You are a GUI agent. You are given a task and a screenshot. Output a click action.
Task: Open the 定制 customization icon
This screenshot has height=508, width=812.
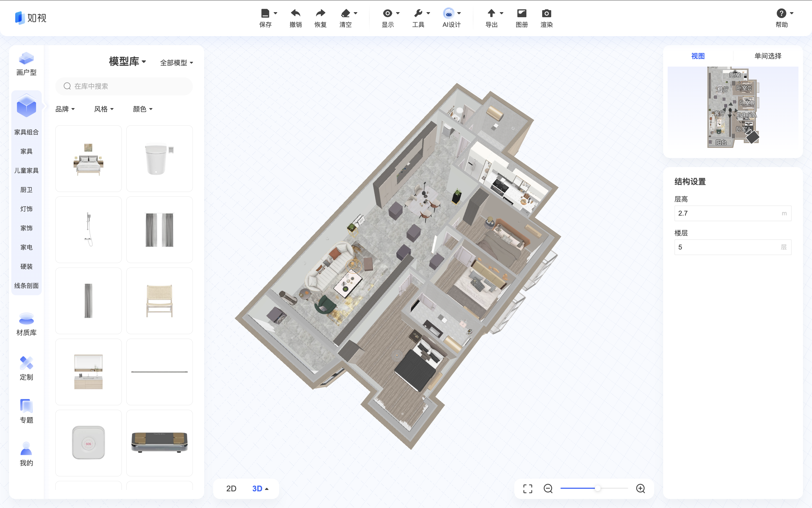26,363
